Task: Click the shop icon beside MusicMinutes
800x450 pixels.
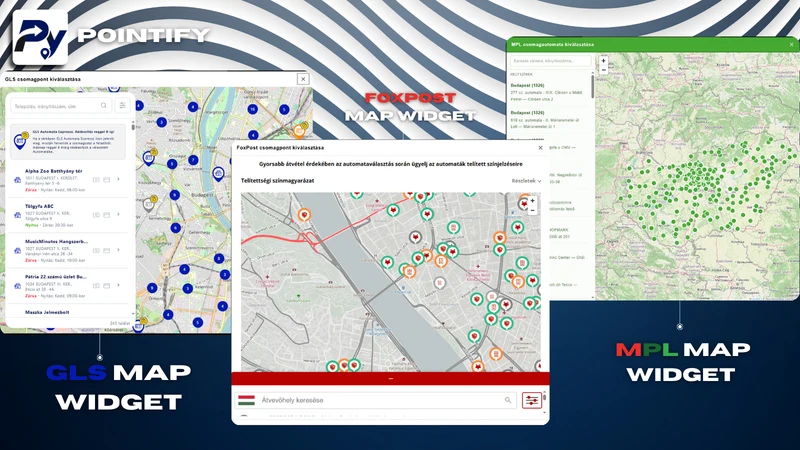Action: (17, 251)
